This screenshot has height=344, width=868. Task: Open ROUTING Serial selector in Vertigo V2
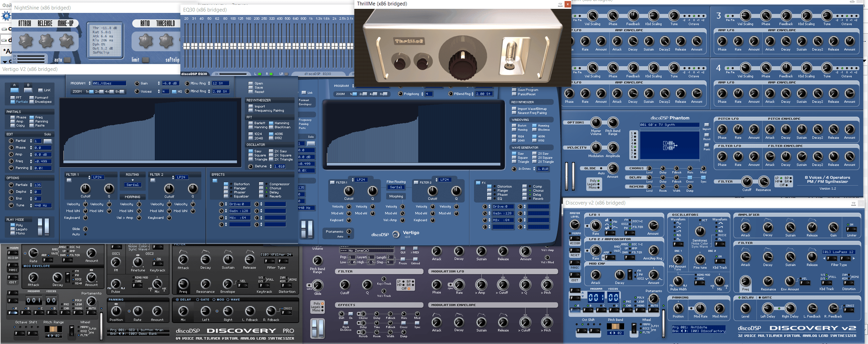click(x=133, y=185)
